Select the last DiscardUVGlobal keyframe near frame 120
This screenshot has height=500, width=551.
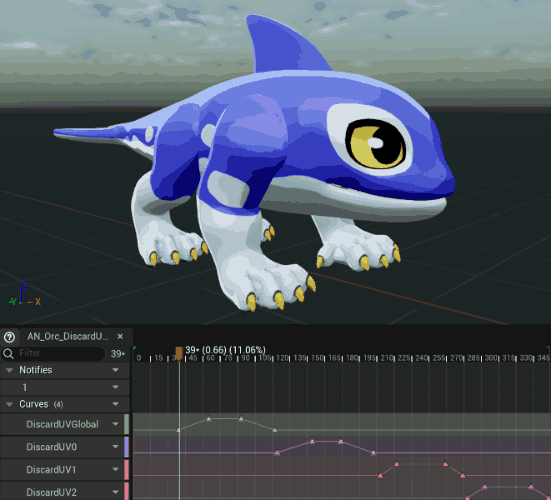[x=275, y=430]
